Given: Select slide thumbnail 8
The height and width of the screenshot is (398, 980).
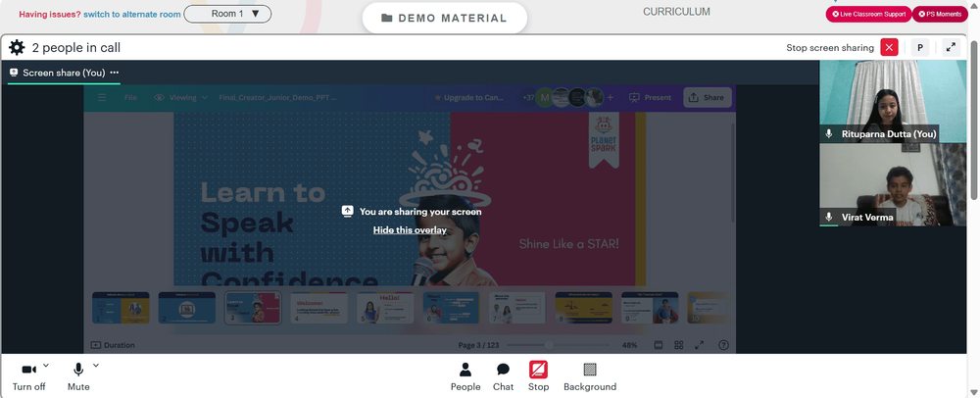Looking at the screenshot, I should 584,308.
